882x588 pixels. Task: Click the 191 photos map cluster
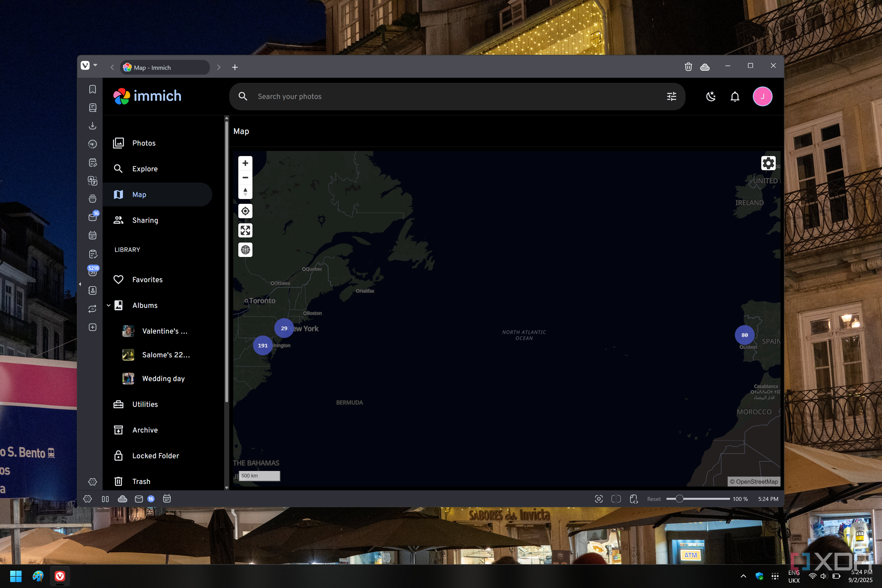263,345
